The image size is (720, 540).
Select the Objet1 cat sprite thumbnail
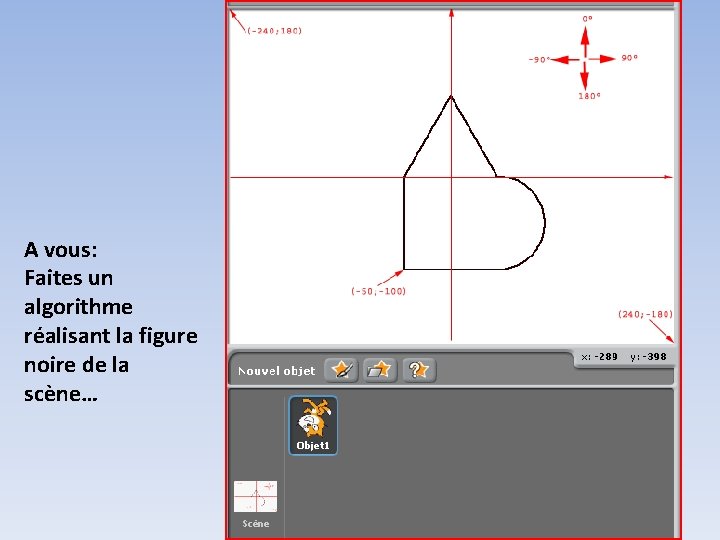click(x=313, y=425)
